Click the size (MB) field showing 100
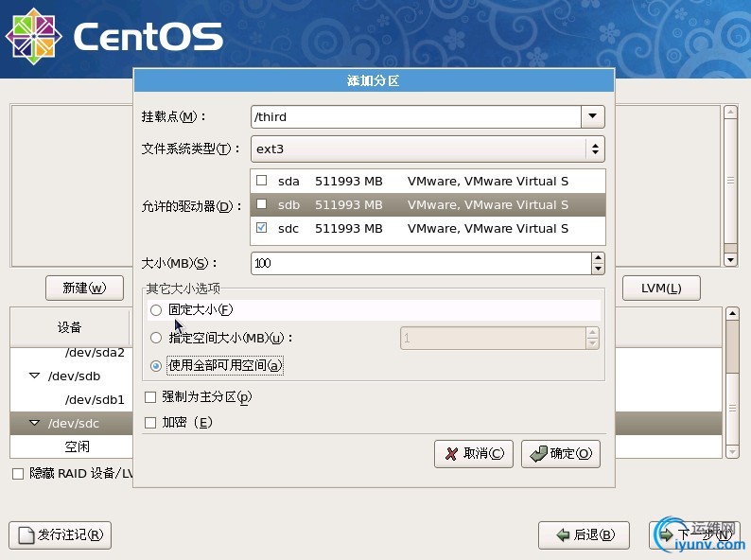The width and height of the screenshot is (751, 560). coord(421,263)
